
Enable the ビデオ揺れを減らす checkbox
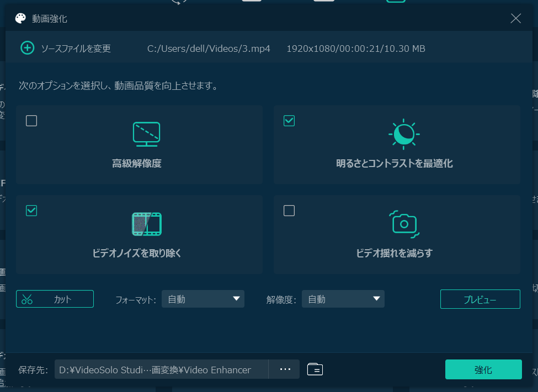coord(289,211)
